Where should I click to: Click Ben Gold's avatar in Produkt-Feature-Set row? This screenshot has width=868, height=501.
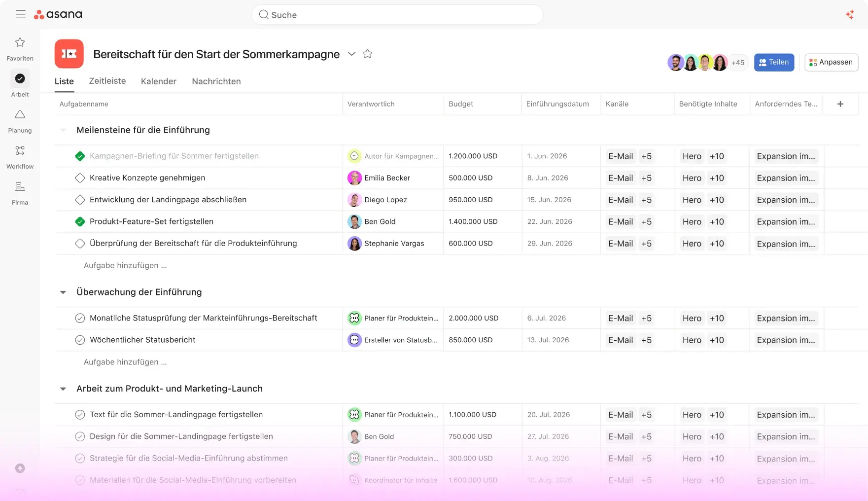[x=354, y=222]
